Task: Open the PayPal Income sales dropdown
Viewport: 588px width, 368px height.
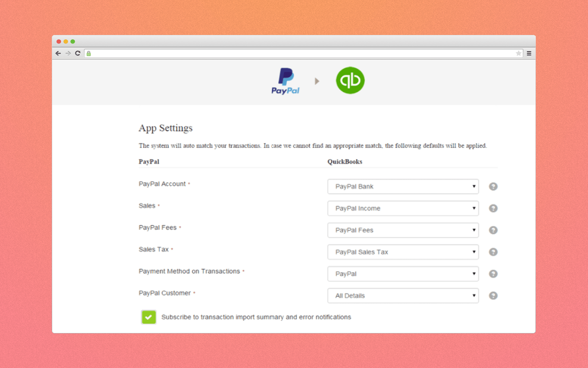Action: pyautogui.click(x=403, y=208)
